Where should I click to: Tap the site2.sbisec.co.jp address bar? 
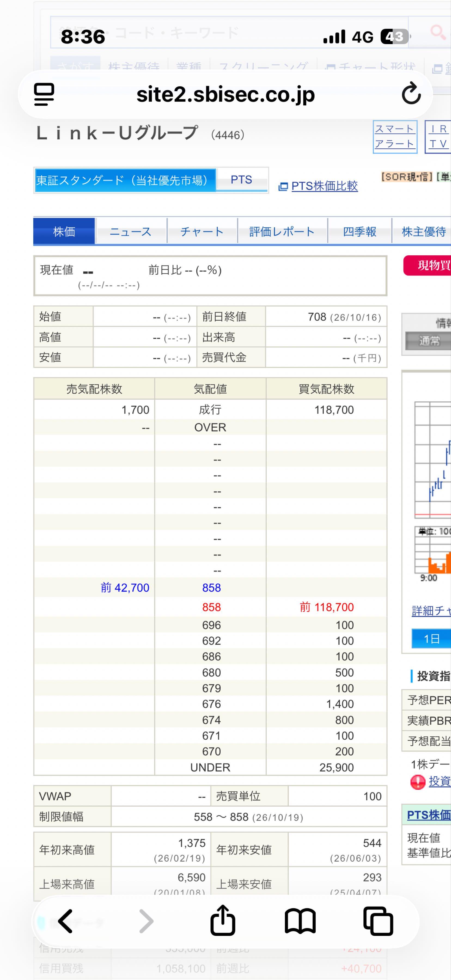[x=225, y=94]
